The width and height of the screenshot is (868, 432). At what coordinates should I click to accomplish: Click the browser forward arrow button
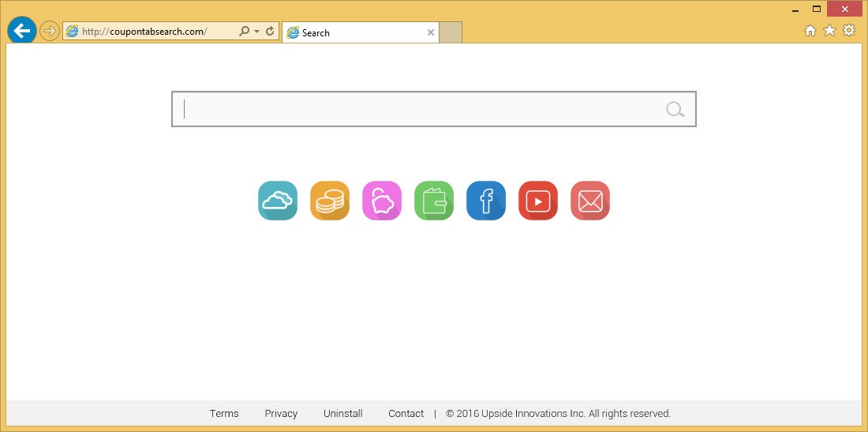click(x=50, y=31)
